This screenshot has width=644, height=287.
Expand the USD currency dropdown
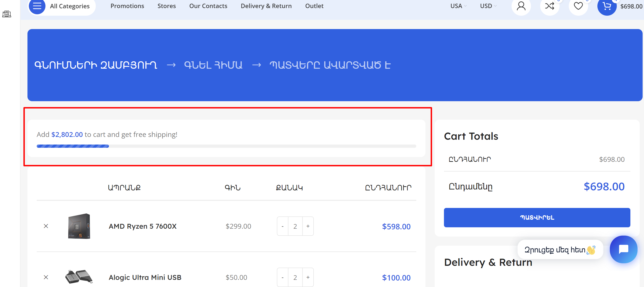click(488, 6)
